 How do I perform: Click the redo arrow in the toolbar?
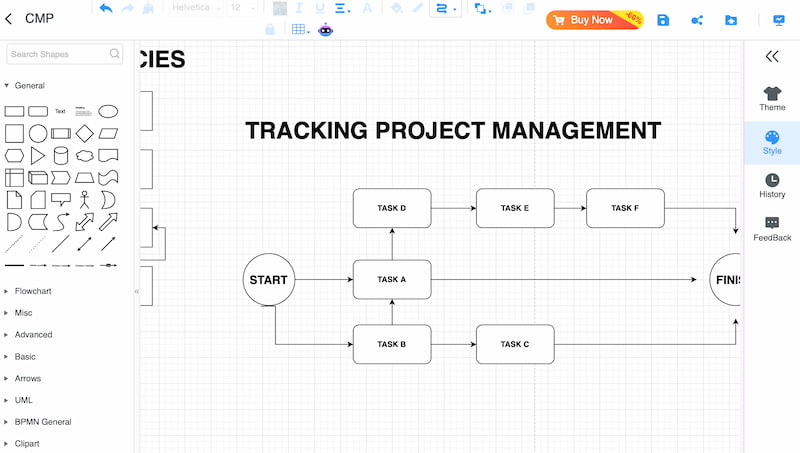pyautogui.click(x=128, y=8)
